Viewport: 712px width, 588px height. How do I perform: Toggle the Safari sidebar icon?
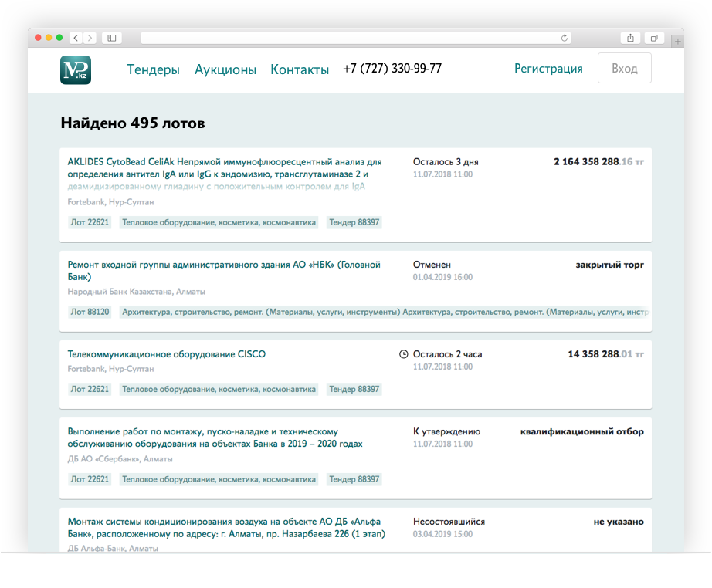pos(112,38)
